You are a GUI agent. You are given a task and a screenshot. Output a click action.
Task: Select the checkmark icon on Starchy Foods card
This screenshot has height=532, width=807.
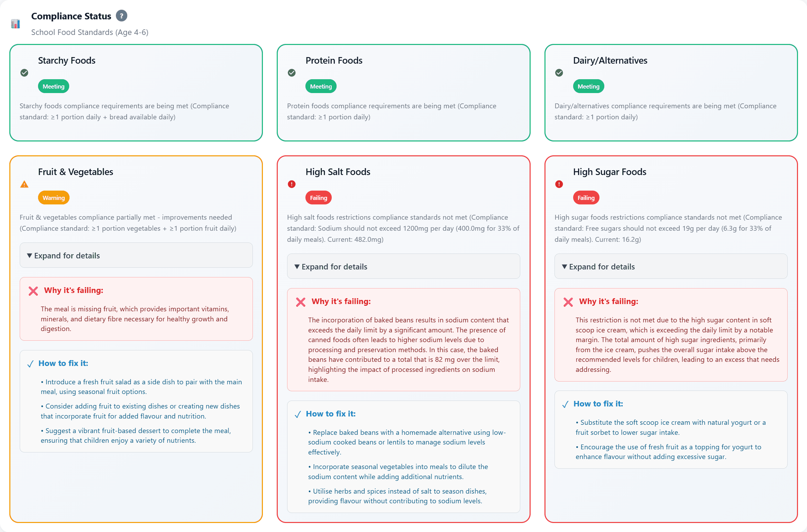pyautogui.click(x=24, y=73)
